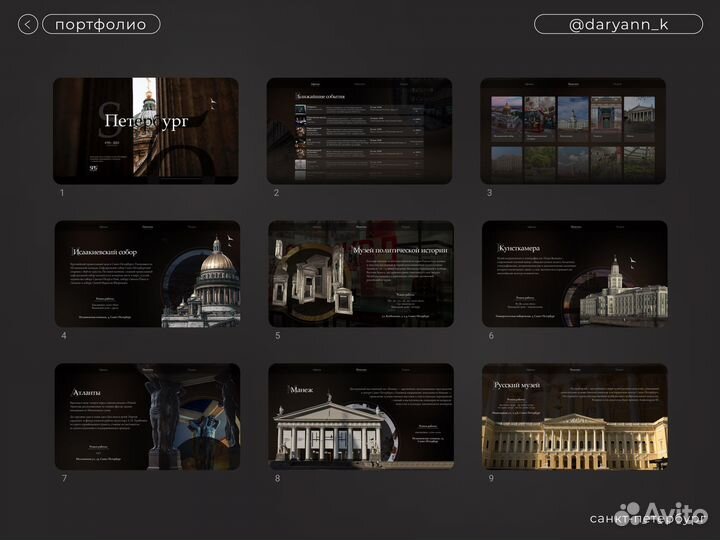Select the Ближайшие события slide thumbnail
Image resolution: width=720 pixels, height=540 pixels.
click(359, 131)
